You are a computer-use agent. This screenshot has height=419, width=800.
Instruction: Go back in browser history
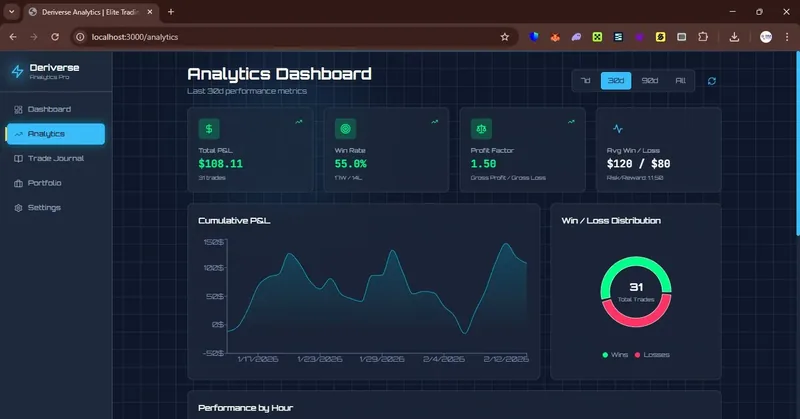(13, 37)
